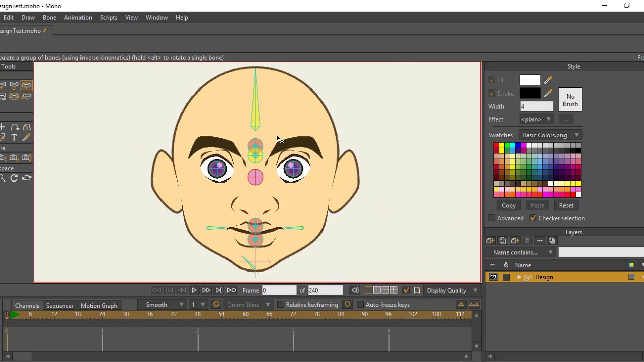Open the Bone menu
644x362 pixels.
49,17
